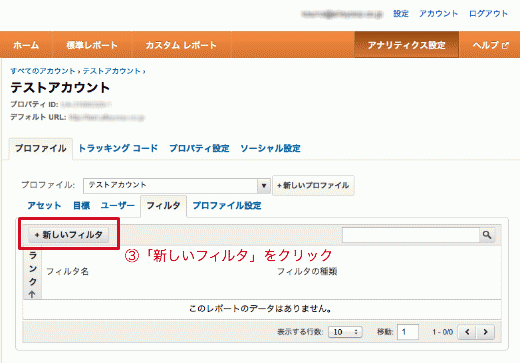The image size is (520, 363).
Task: Open the プロファイル dropdown arrow
Action: (264, 186)
